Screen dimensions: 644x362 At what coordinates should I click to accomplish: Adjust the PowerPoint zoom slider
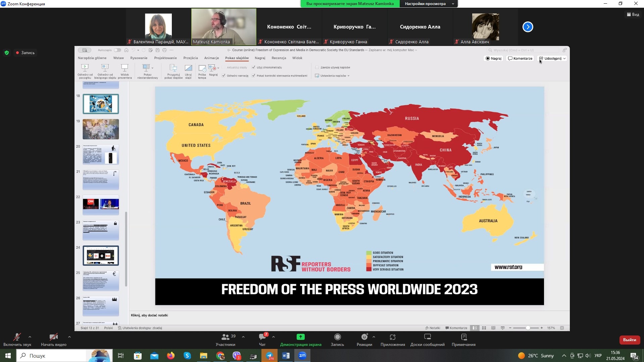pyautogui.click(x=528, y=328)
